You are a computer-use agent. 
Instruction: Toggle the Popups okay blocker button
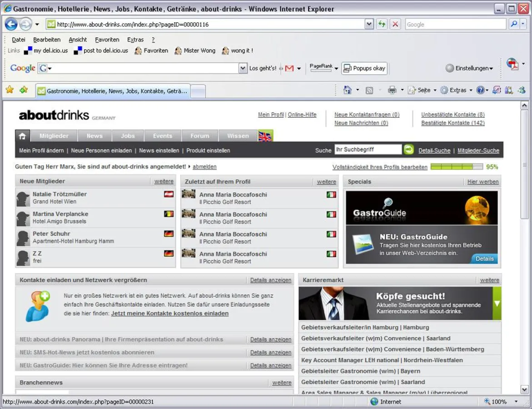pyautogui.click(x=364, y=68)
